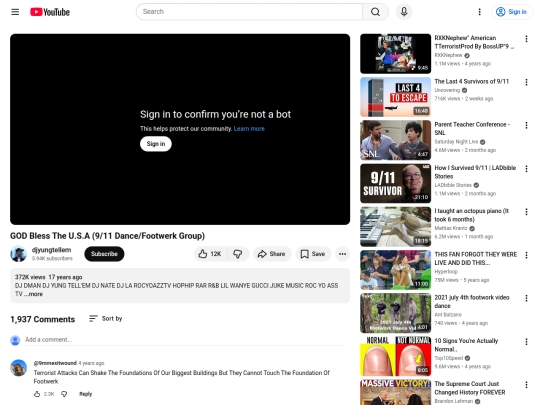This screenshot has height=405, width=540.
Task: Start voice search with microphone icon
Action: (x=404, y=12)
